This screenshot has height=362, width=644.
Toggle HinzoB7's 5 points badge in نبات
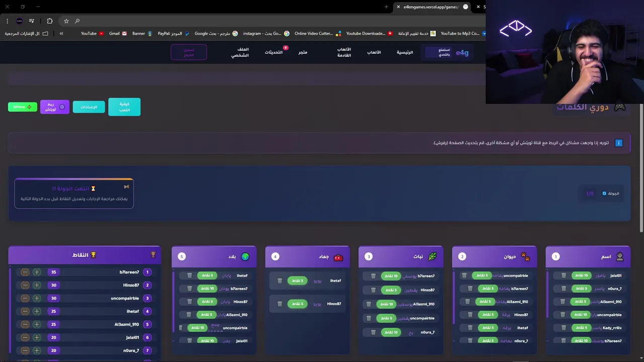[390, 290]
